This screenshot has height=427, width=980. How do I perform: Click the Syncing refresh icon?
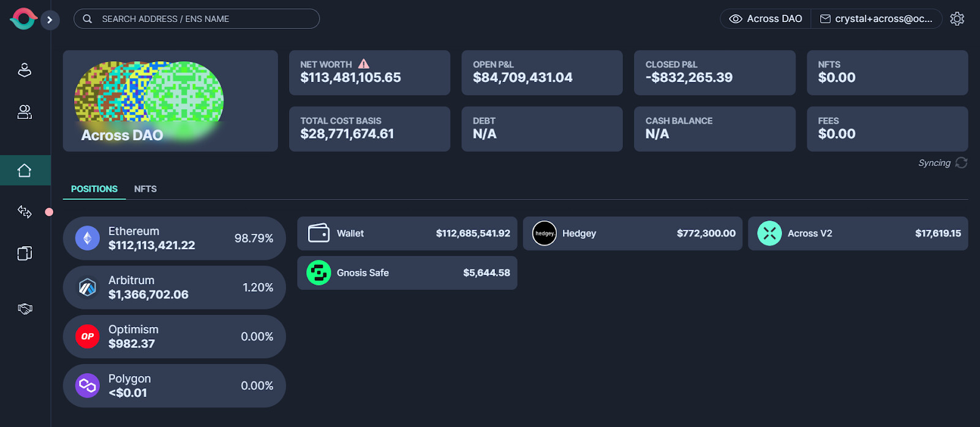tap(962, 162)
